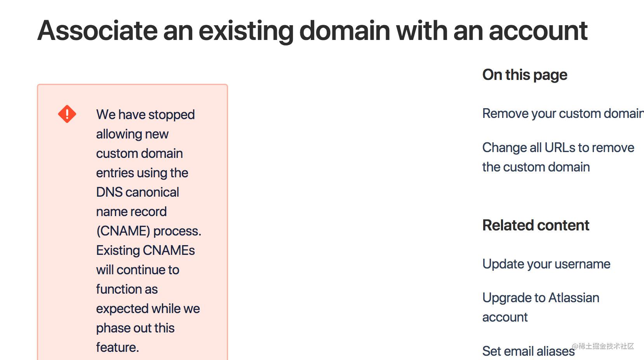Screen dimensions: 644x360
Task: Click the word Associate in the page title
Action: pyautogui.click(x=97, y=30)
